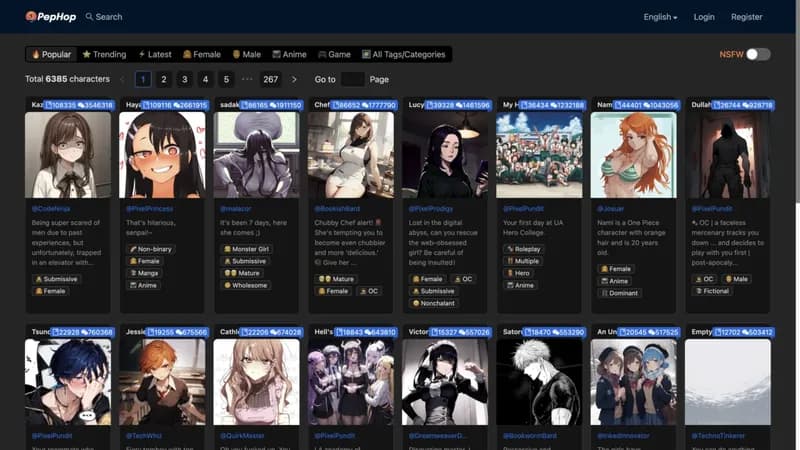Viewport: 800px width, 450px height.
Task: Open All Tags/Categories
Action: pyautogui.click(x=404, y=54)
